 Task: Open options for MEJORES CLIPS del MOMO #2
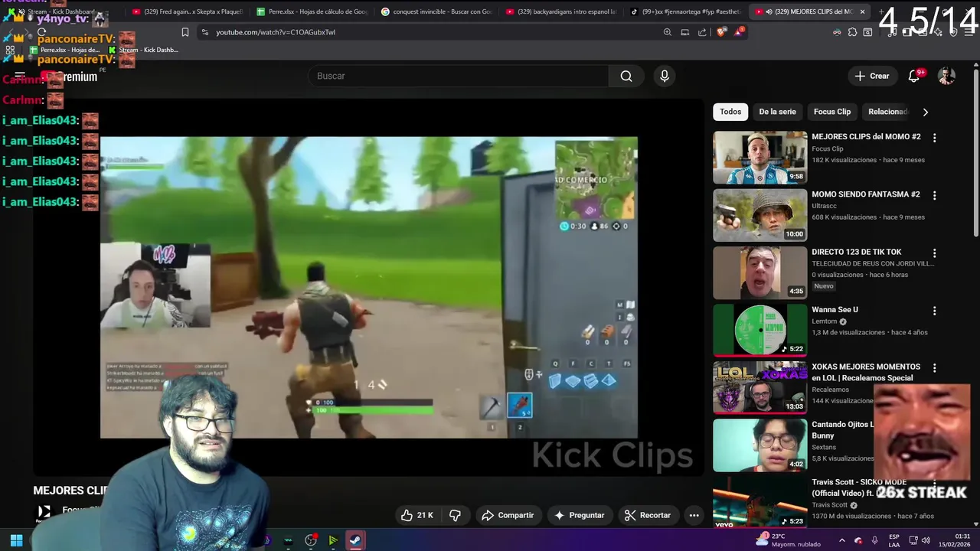coord(934,138)
